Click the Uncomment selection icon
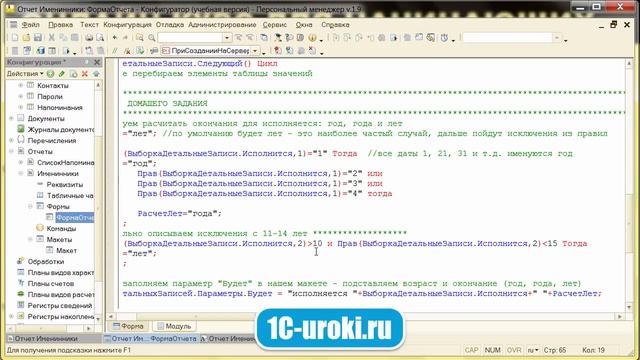The image size is (640, 360). click(127, 51)
